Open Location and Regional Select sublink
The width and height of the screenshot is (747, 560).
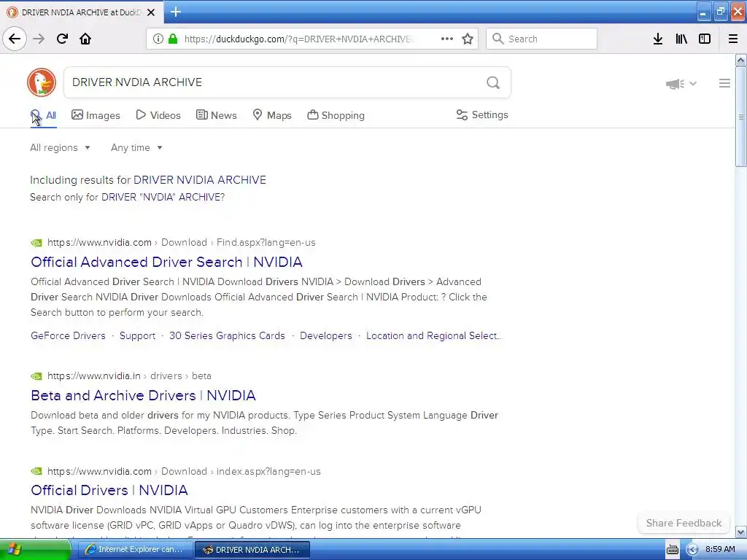[433, 335]
